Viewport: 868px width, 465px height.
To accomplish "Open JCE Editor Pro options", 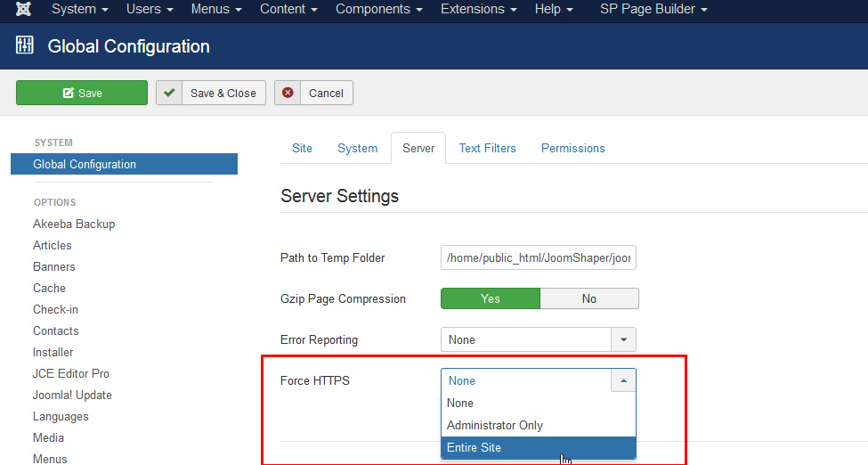I will (x=71, y=373).
